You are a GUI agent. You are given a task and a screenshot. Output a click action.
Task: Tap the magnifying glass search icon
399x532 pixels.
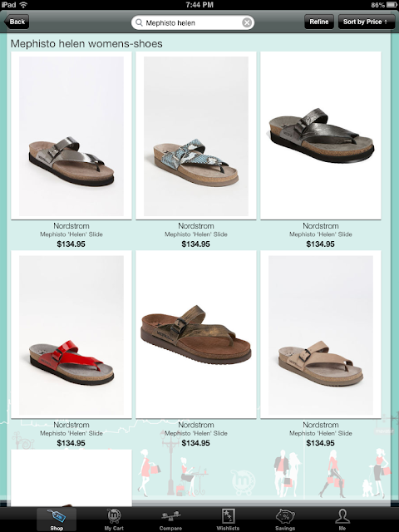click(139, 22)
